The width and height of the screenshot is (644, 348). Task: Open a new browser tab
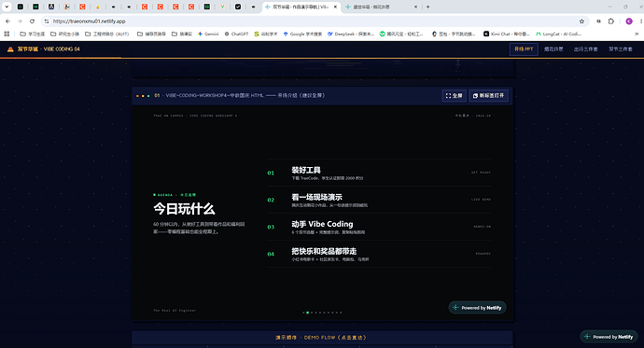point(428,7)
